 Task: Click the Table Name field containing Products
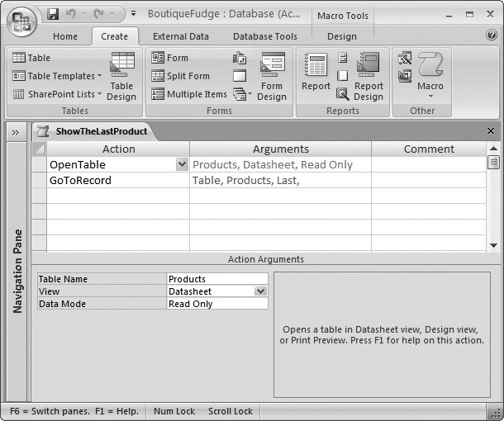click(216, 279)
